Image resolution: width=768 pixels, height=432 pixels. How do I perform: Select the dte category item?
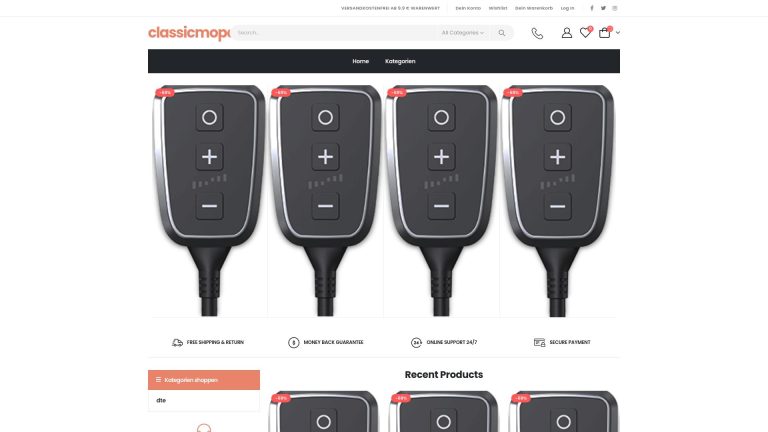pos(161,400)
